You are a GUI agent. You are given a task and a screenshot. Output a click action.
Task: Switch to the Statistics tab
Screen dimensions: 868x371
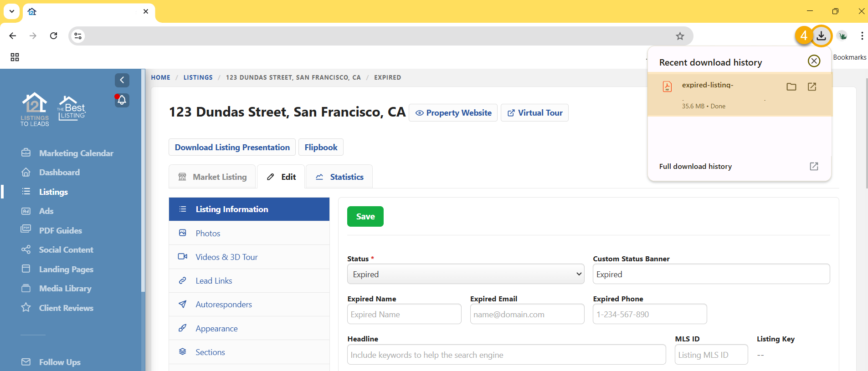pyautogui.click(x=339, y=177)
